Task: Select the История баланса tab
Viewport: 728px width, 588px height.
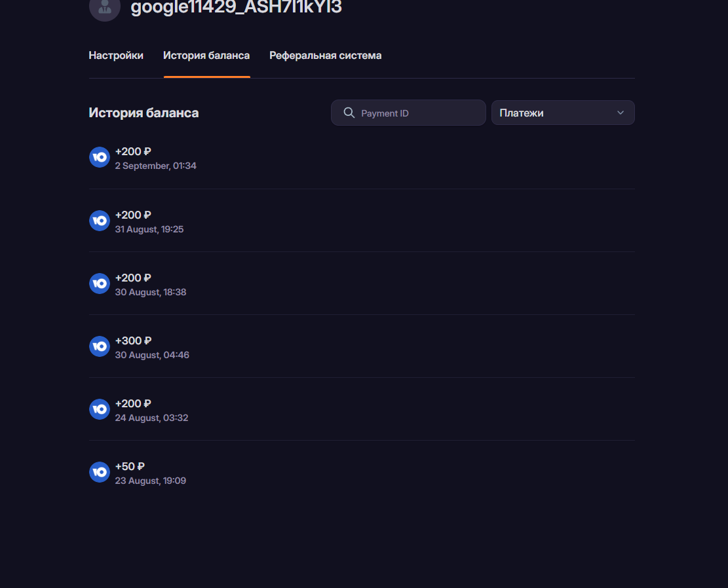Action: 206,56
